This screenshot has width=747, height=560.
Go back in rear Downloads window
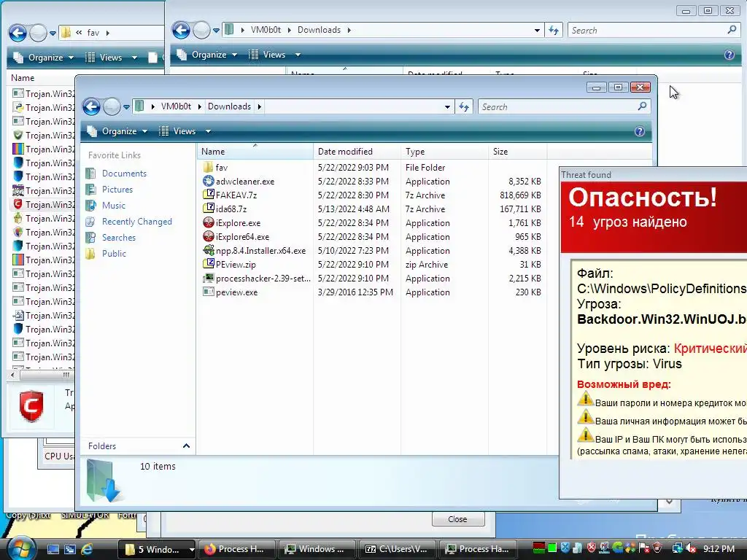click(x=181, y=30)
